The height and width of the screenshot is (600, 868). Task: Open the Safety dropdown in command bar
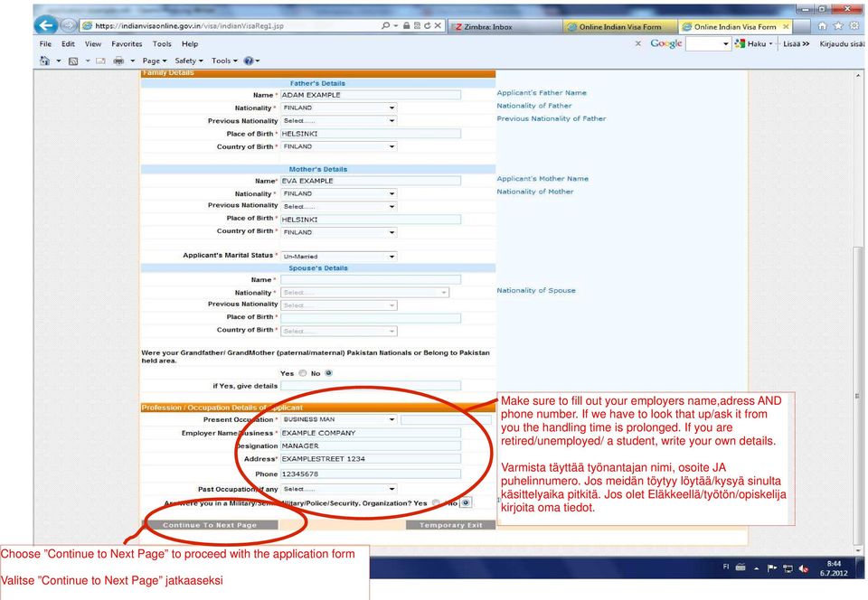(189, 61)
